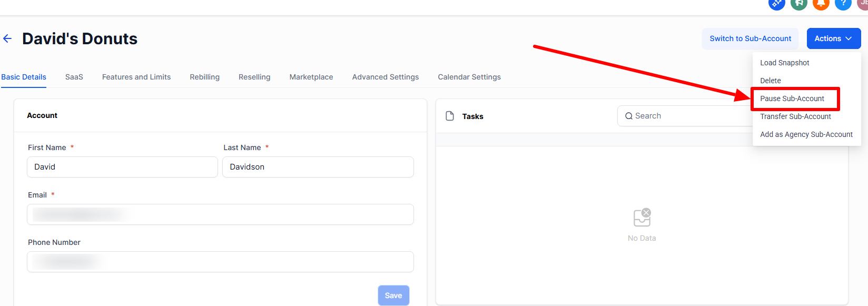Click the Tasks panel title
The width and height of the screenshot is (868, 306).
click(x=472, y=116)
